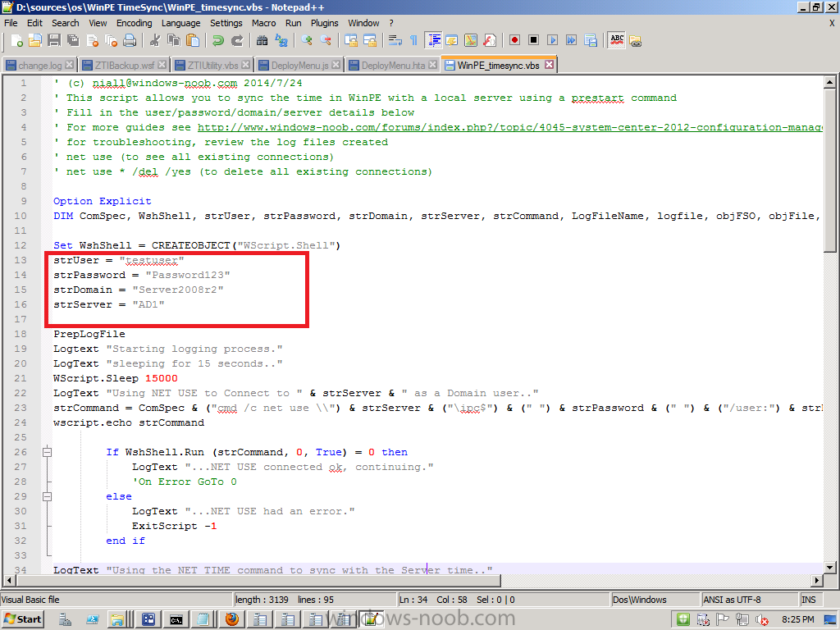Collapse the else block fold marker at line 29
The image size is (840, 630).
tap(47, 496)
